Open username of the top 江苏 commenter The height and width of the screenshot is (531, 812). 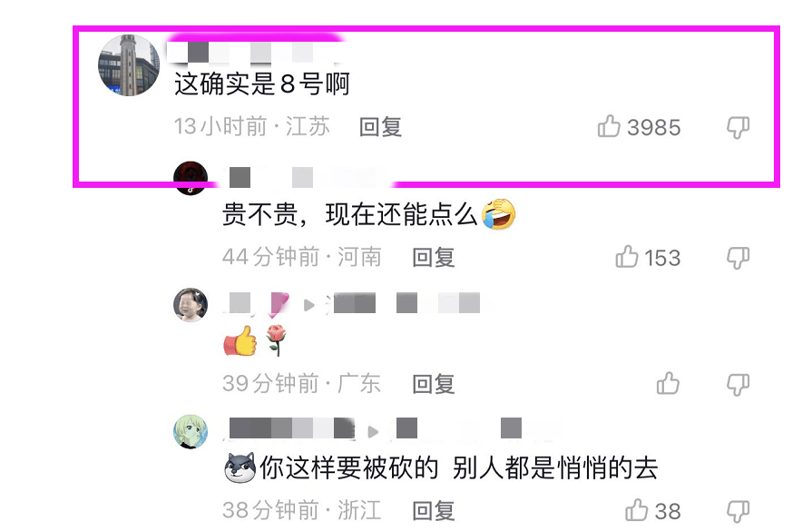pos(255,53)
